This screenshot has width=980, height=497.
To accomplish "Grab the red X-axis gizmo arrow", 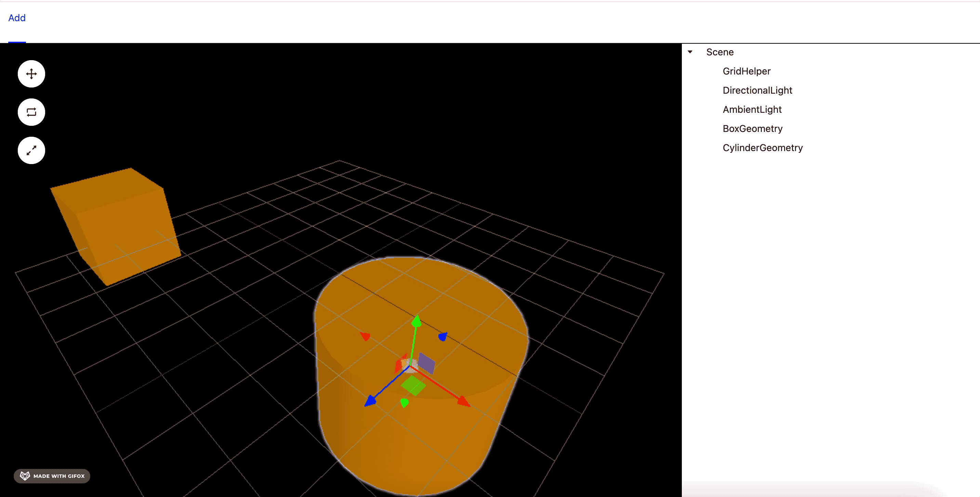I will pyautogui.click(x=463, y=401).
